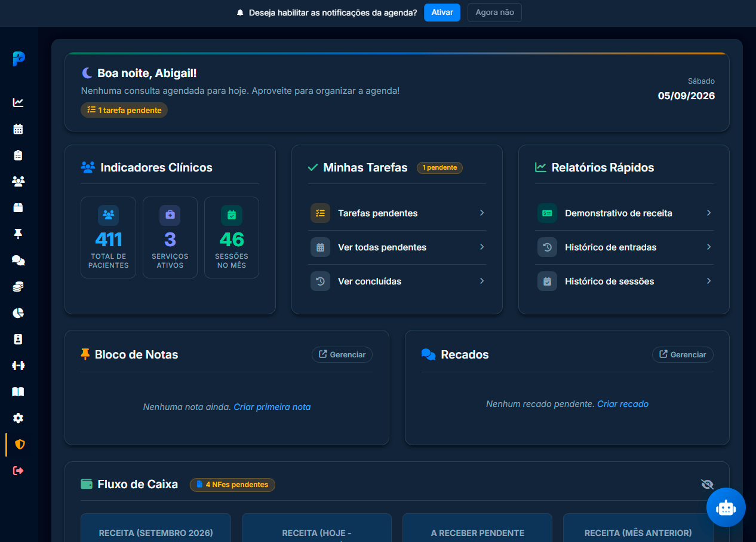Open the dumbbell sidebar icon
Screen dimensions: 756x542
pyautogui.click(x=19, y=365)
